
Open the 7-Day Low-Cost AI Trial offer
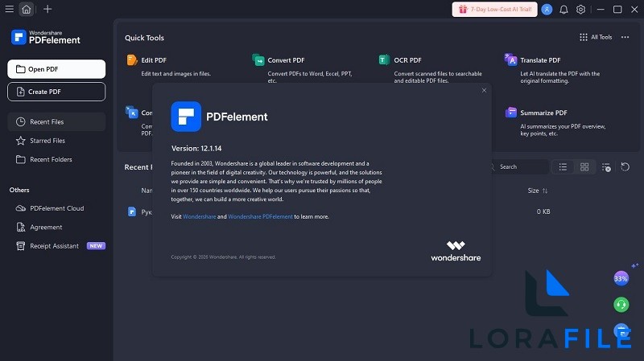tap(494, 9)
